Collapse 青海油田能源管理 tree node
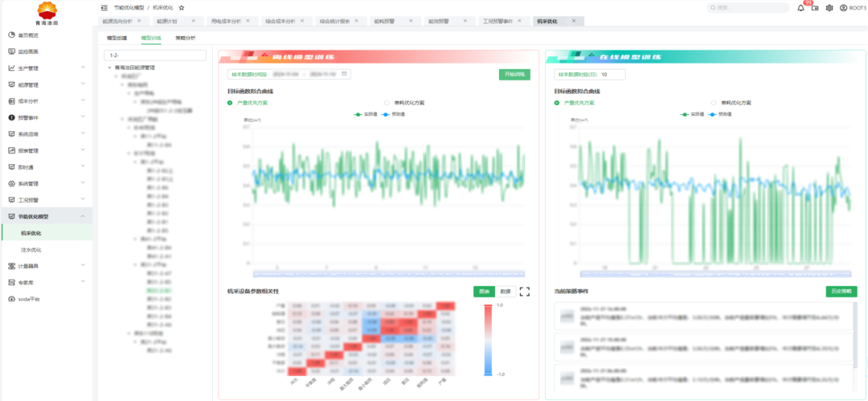 pos(109,67)
